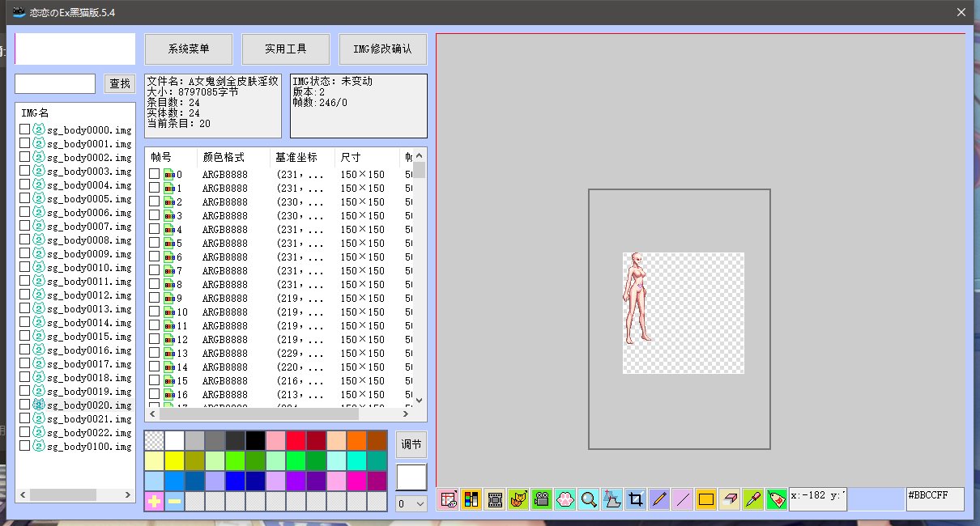
Task: Click the plus add-color icon in palette
Action: pos(154,502)
